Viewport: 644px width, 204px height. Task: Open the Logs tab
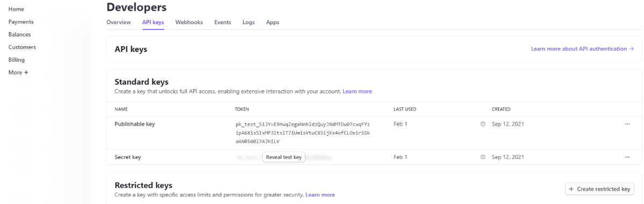(x=248, y=22)
